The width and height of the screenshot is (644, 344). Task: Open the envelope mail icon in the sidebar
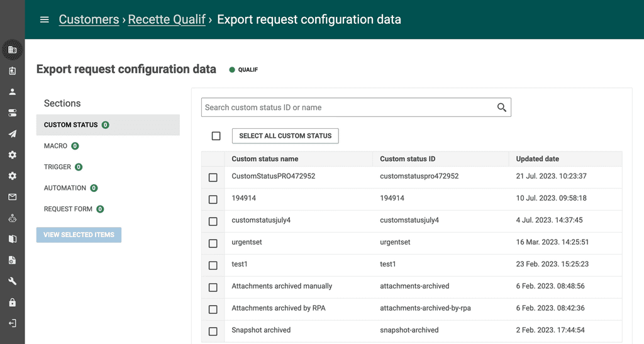(x=12, y=197)
